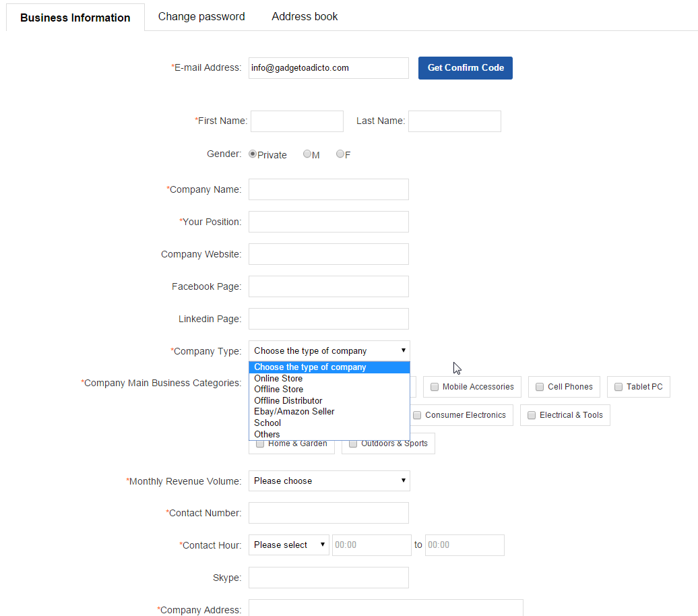Select Ebay/Amazon Seller option in list
This screenshot has width=698, height=616.
[x=294, y=412]
